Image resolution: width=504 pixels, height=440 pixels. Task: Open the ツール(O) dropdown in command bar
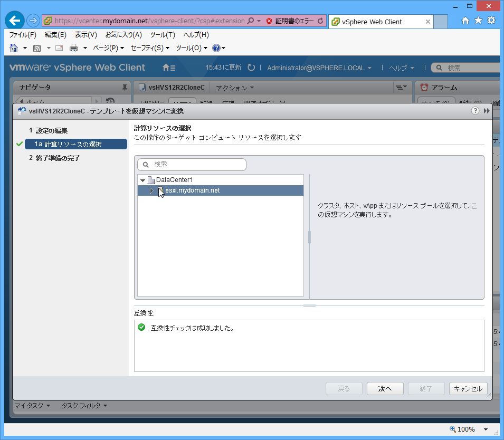[x=192, y=48]
